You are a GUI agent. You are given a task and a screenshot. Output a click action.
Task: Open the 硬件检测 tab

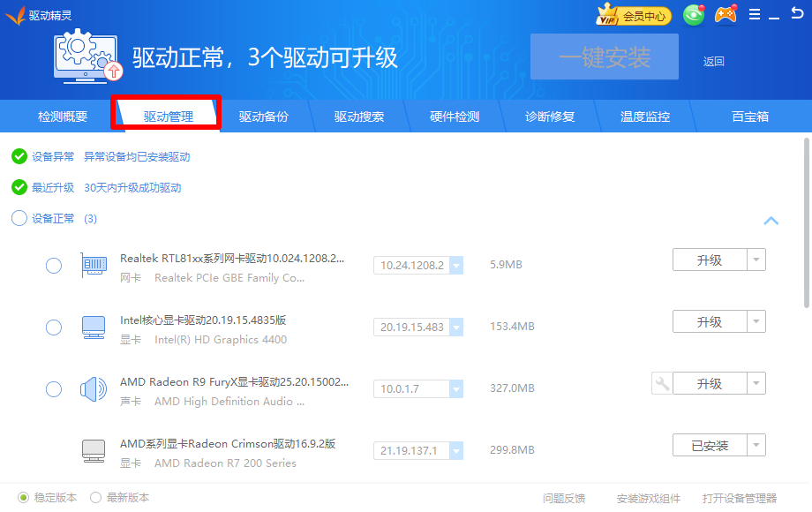point(455,117)
